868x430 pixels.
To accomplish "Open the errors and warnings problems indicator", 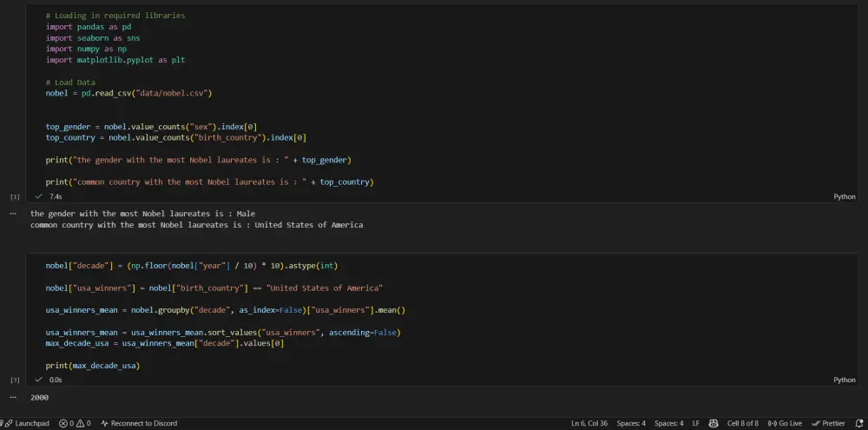I will tap(75, 423).
